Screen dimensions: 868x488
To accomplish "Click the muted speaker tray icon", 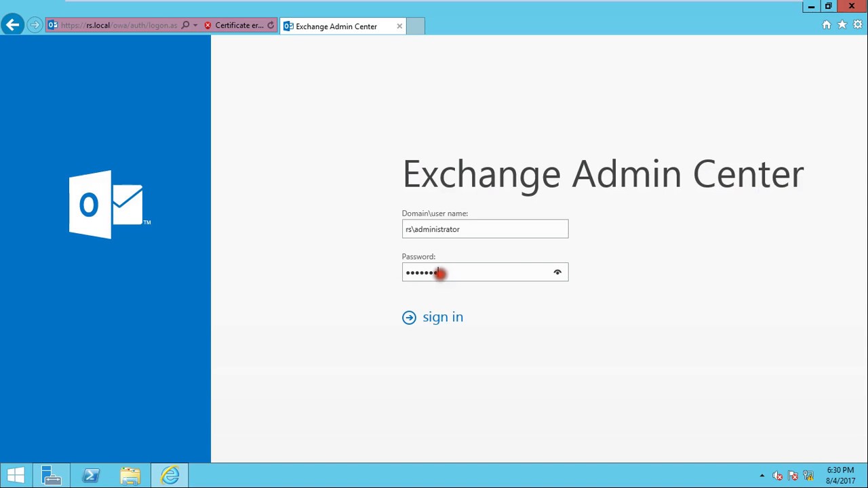I will 778,476.
